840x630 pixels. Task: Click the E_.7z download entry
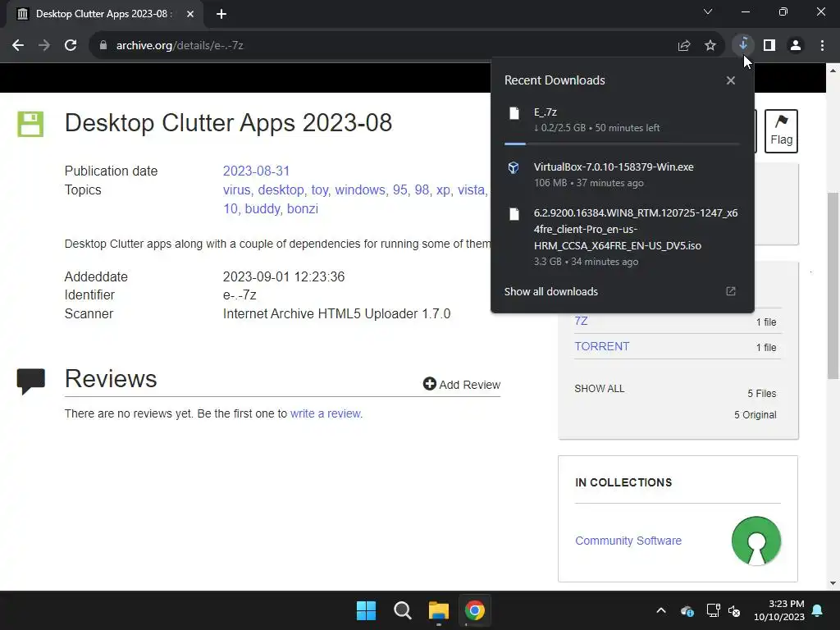click(622, 120)
